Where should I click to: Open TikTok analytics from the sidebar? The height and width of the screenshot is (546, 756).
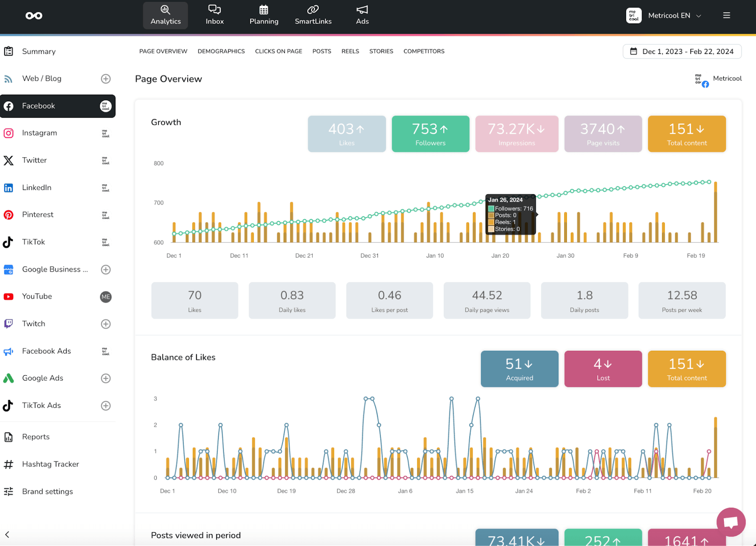pos(33,242)
